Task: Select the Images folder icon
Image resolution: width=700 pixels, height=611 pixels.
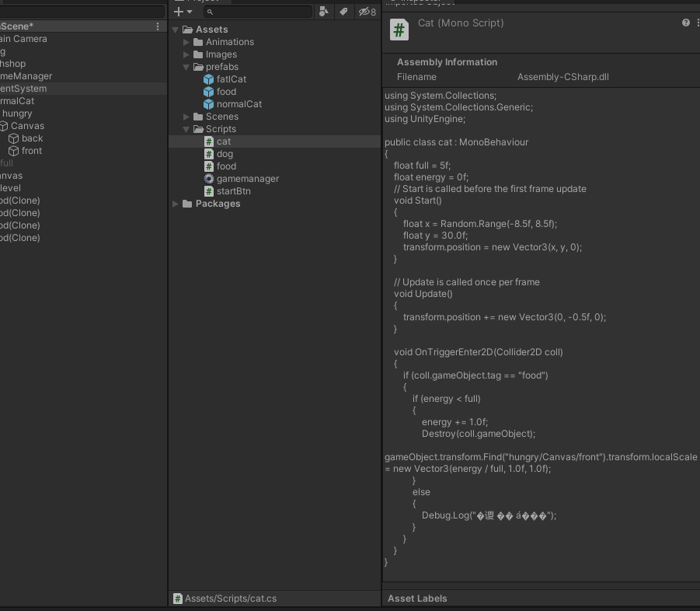Action: [198, 54]
